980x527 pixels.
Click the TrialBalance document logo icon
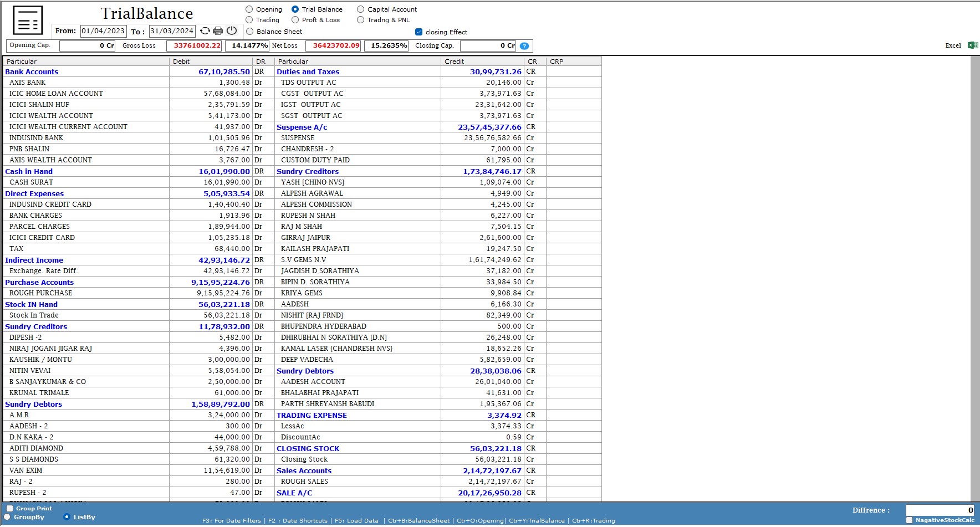point(27,21)
